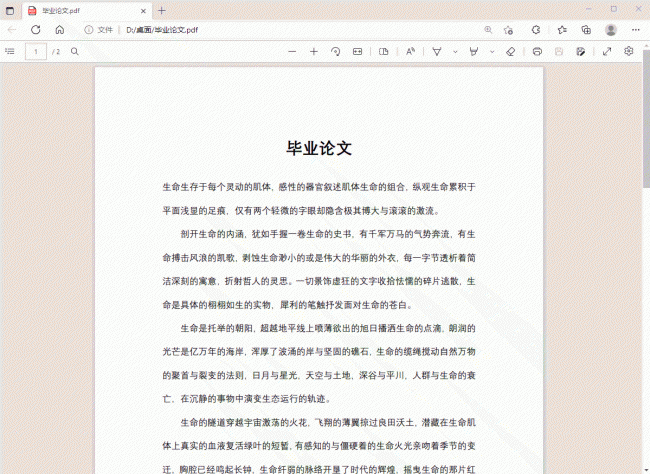
Task: Edit the PDF page number field
Action: [x=36, y=51]
